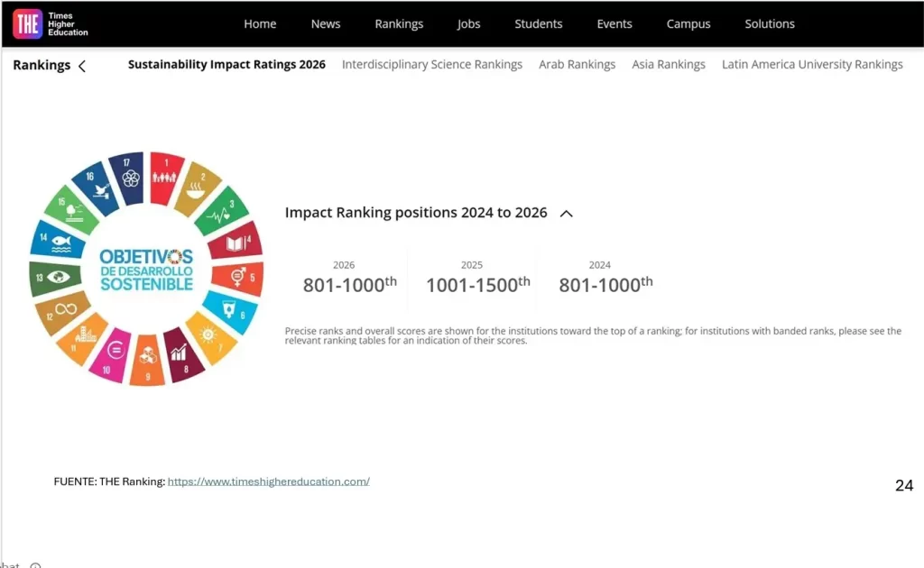Click the SDG 14 fish segment
924x568 pixels.
(x=55, y=242)
